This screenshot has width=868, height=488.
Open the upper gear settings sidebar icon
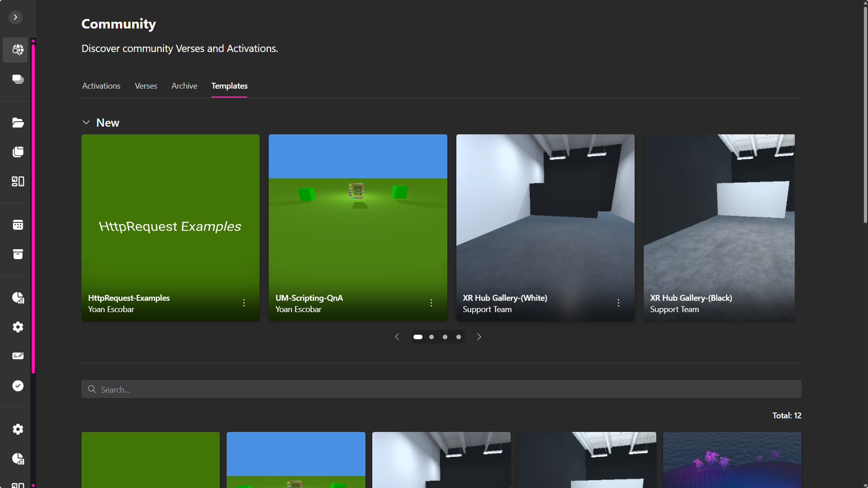[x=18, y=327]
